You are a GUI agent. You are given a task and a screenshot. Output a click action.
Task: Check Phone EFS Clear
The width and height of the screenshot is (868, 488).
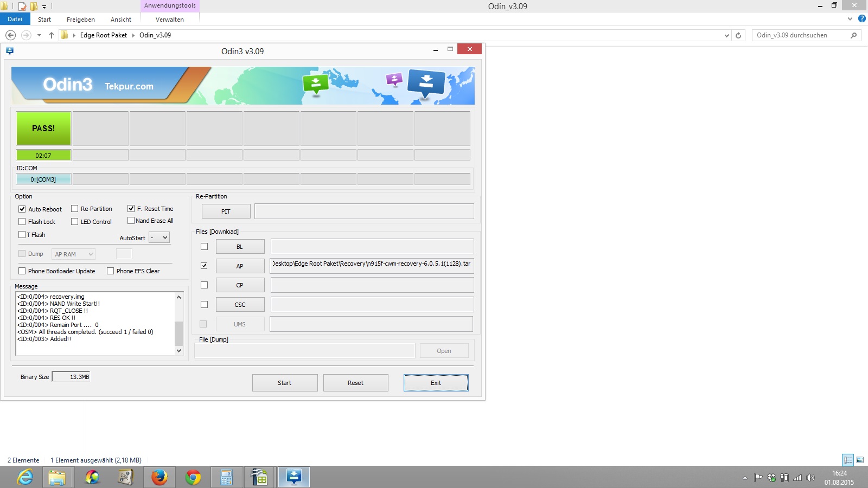point(111,271)
